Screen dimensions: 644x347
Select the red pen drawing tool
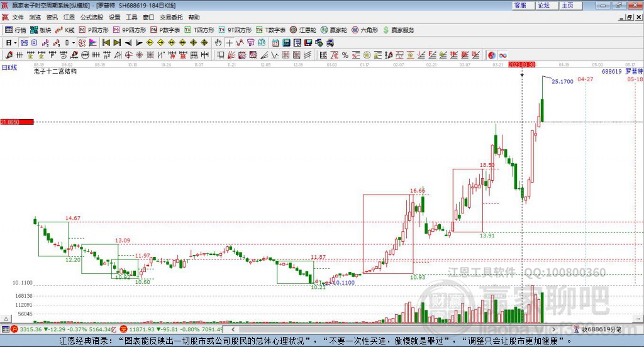pyautogui.click(x=9, y=55)
